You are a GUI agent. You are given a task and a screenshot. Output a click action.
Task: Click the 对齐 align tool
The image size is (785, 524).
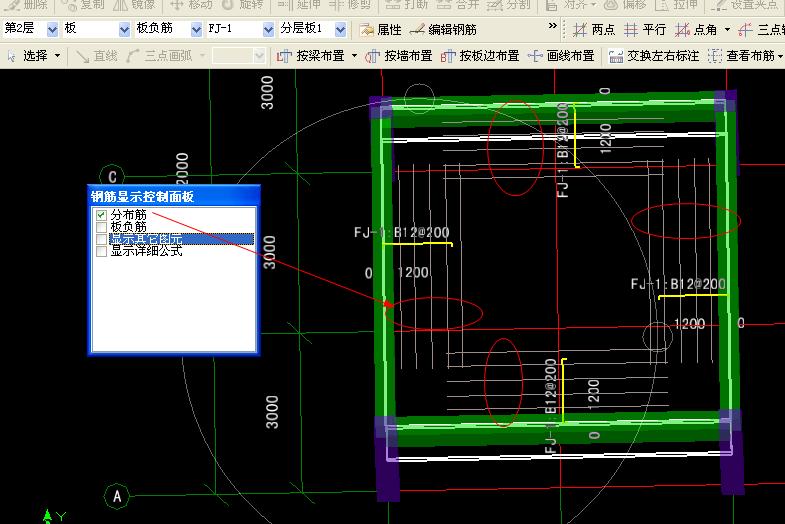tap(571, 5)
